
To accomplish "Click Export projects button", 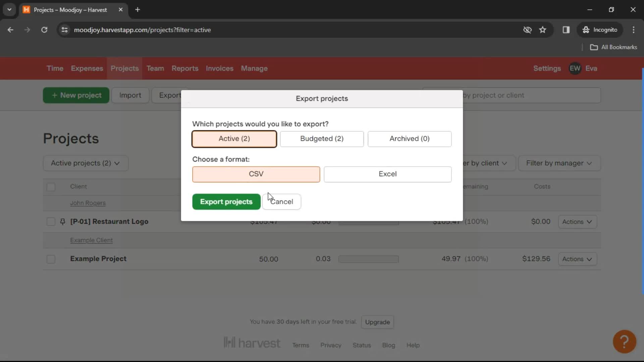I will click(226, 201).
